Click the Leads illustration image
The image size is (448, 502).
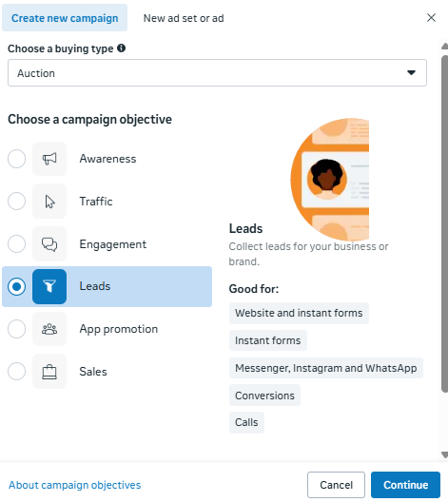pyautogui.click(x=330, y=180)
